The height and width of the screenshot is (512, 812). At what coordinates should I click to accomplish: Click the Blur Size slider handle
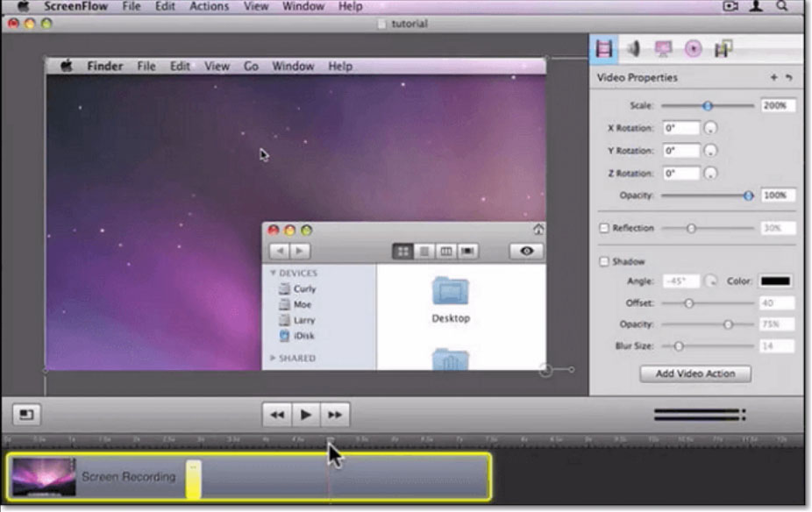click(x=679, y=345)
